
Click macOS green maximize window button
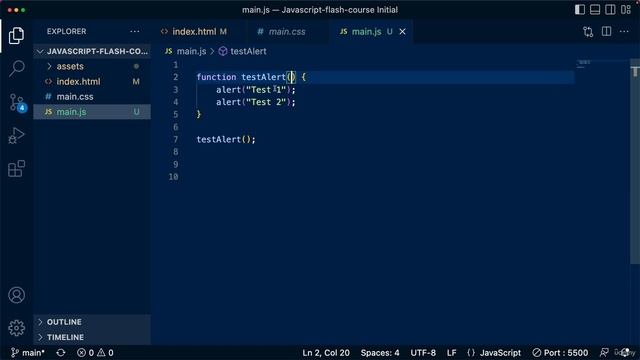[x=23, y=10]
